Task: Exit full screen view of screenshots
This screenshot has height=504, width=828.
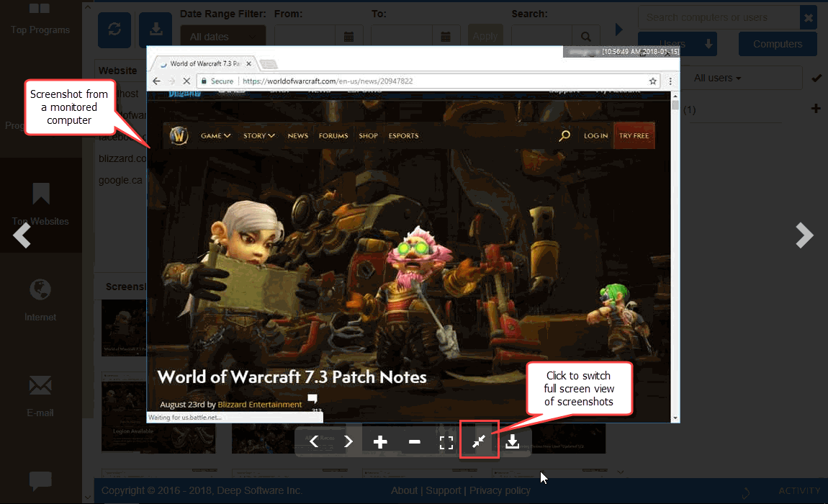Action: [x=479, y=441]
